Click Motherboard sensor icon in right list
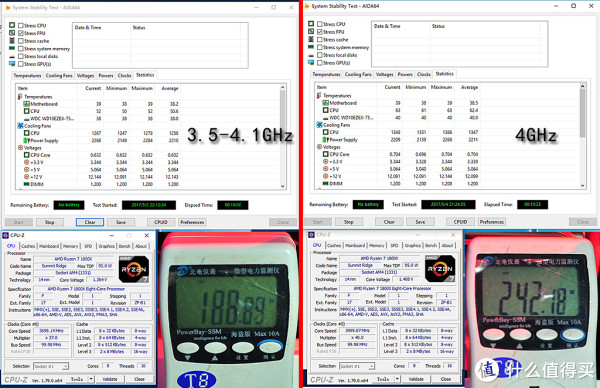 326,103
